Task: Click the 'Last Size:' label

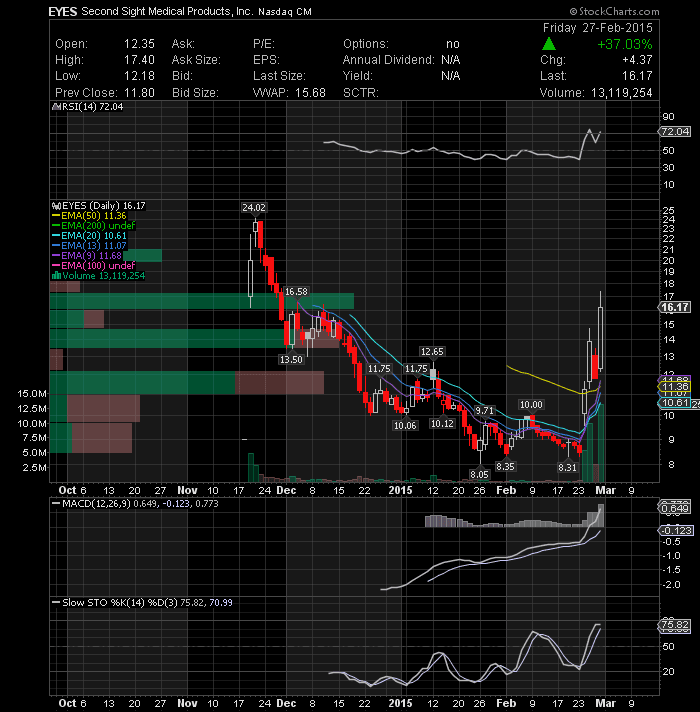Action: [x=279, y=76]
